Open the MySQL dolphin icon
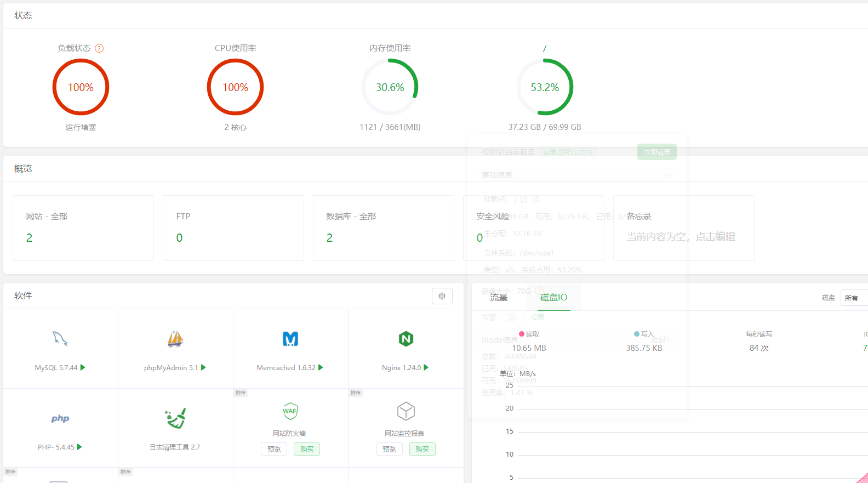The width and height of the screenshot is (868, 483). click(60, 338)
